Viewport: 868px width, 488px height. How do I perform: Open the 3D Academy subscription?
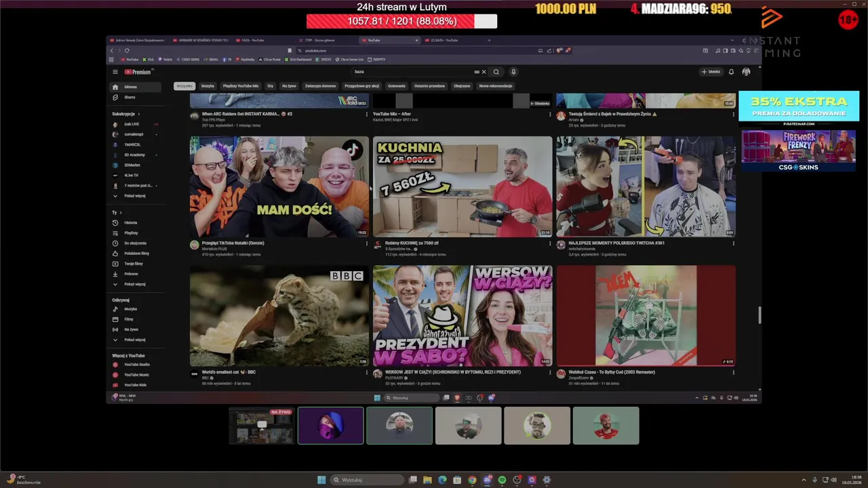(x=136, y=155)
